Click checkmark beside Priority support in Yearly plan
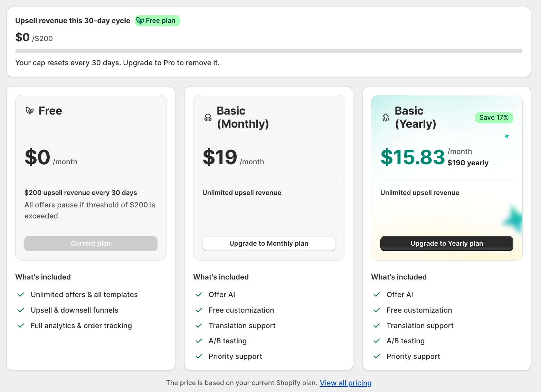This screenshot has height=392, width=541. point(377,356)
